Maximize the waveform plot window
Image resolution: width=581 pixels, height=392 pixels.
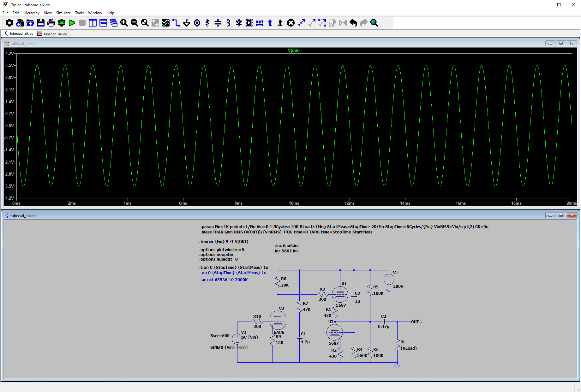(x=561, y=43)
